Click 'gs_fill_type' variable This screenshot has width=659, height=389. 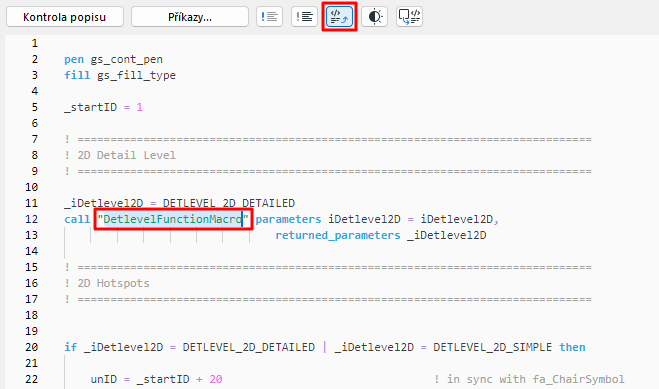(136, 76)
